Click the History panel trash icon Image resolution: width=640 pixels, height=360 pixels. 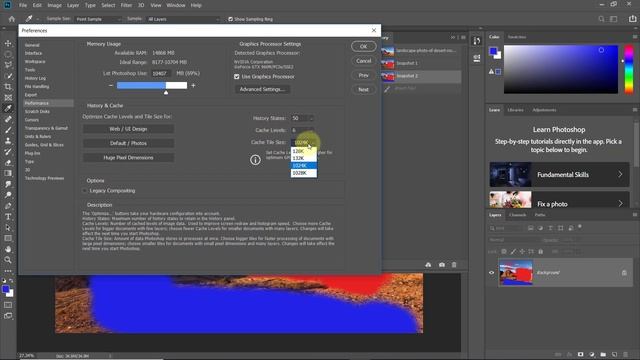[x=454, y=265]
